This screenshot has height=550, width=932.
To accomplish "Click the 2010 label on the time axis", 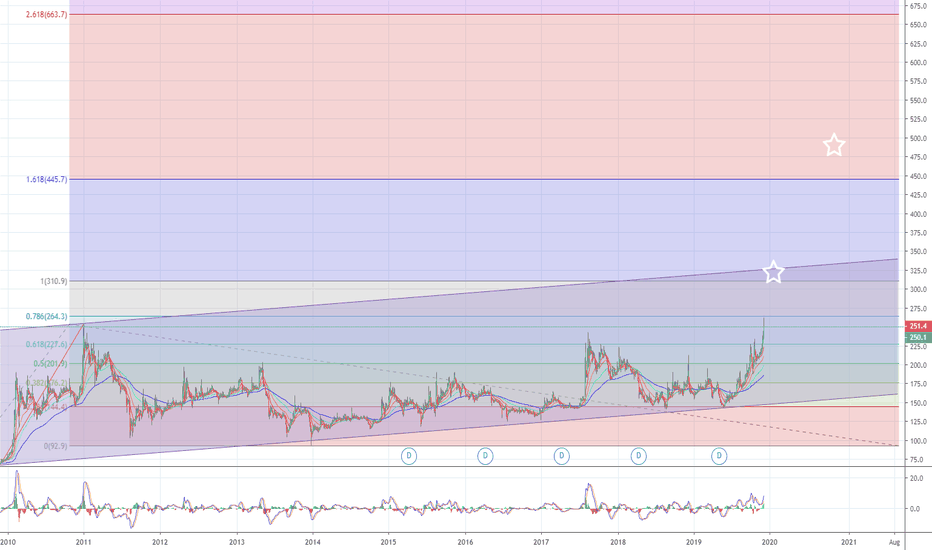I will (x=8, y=542).
